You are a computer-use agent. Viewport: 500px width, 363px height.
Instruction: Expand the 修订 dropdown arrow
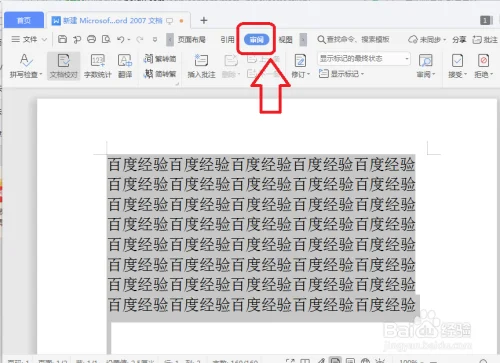click(309, 74)
